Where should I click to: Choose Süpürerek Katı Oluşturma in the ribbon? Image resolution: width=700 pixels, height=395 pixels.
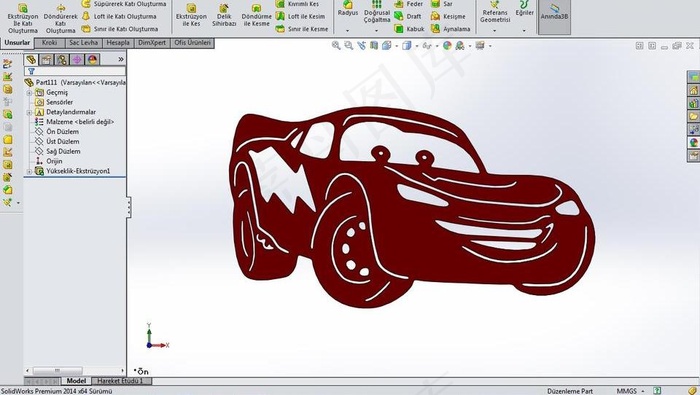click(x=124, y=4)
